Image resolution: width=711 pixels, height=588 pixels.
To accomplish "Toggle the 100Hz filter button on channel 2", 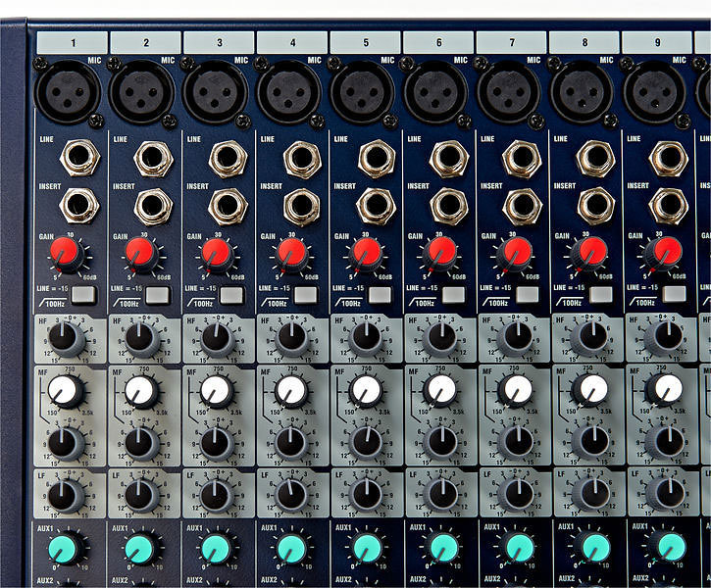I will (158, 295).
